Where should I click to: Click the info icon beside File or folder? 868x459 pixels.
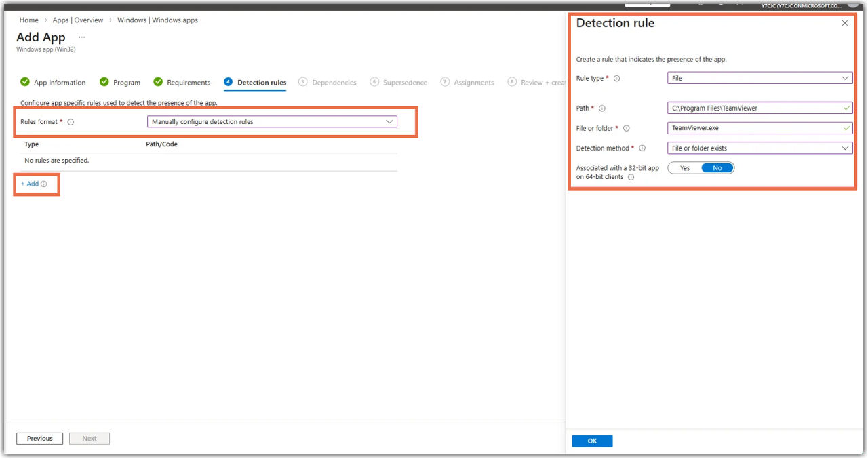(x=625, y=128)
